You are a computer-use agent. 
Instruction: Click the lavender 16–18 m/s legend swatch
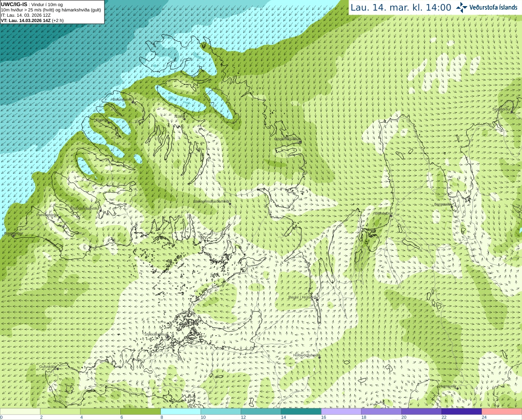(x=341, y=411)
